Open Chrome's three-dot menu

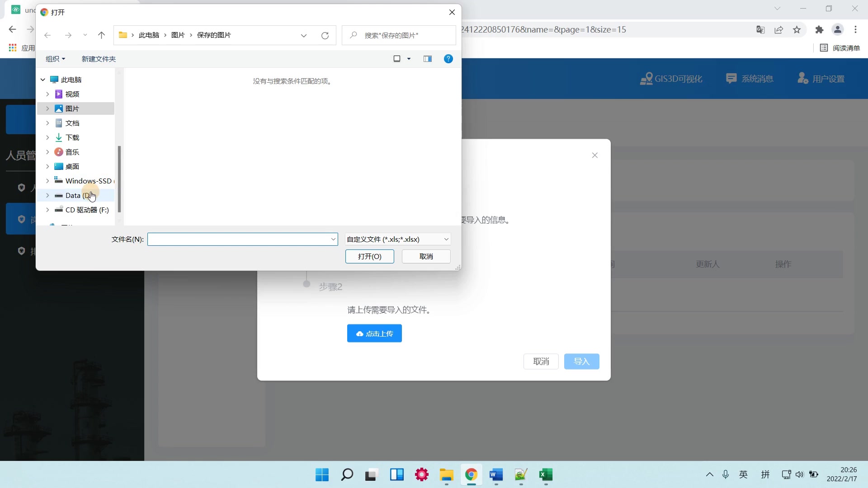coord(855,30)
